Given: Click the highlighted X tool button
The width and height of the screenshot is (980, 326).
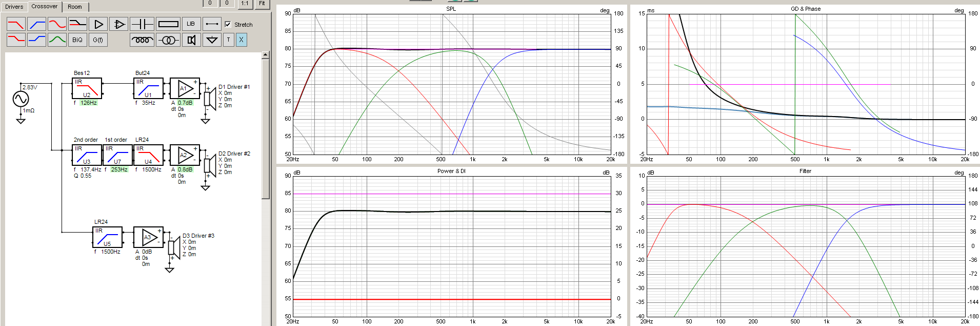Looking at the screenshot, I should click(241, 40).
